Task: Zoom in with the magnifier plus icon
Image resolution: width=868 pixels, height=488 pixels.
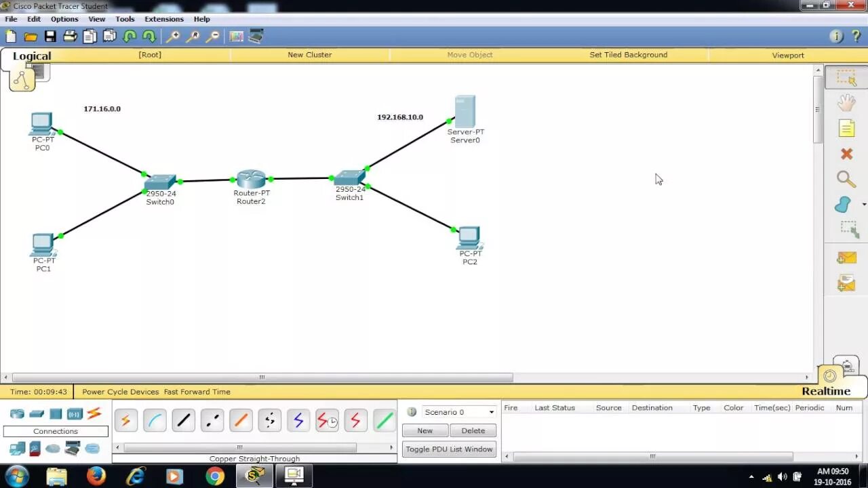Action: 174,37
